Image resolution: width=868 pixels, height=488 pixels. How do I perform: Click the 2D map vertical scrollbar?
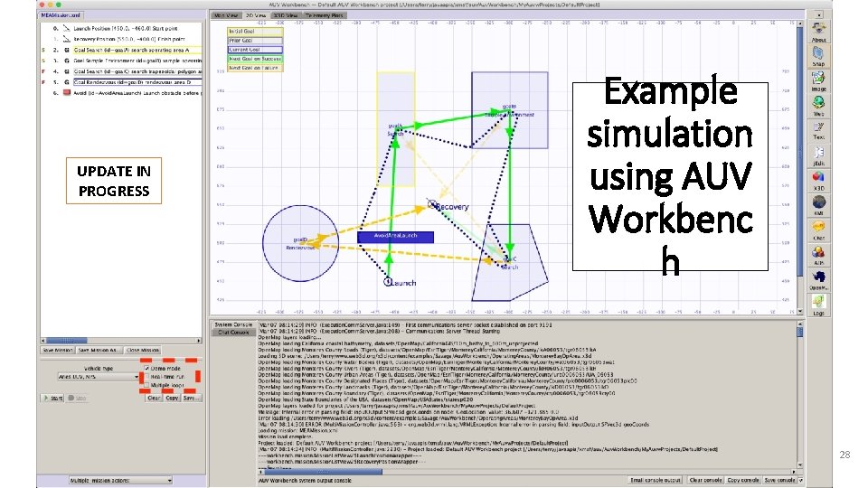point(800,167)
